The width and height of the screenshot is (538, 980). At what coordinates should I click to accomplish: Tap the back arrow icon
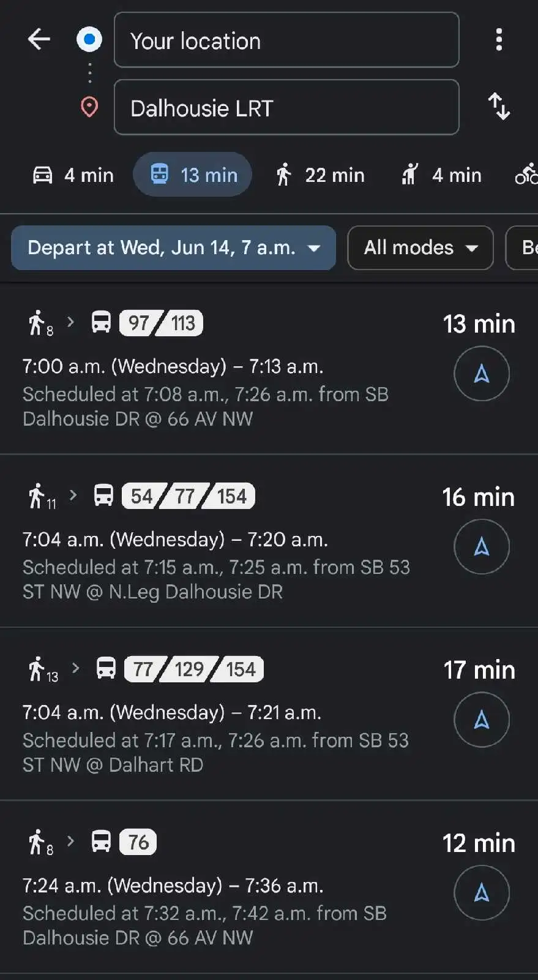39,40
